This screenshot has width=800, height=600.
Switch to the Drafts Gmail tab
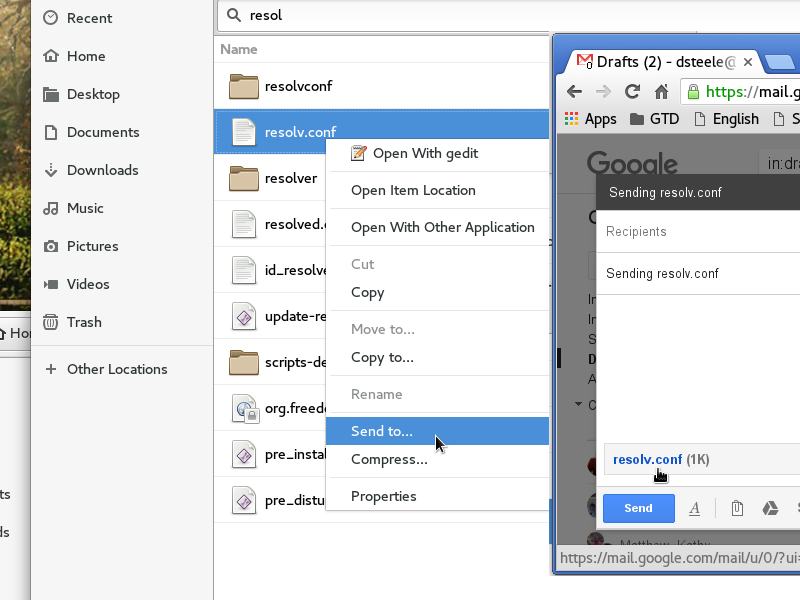[655, 62]
